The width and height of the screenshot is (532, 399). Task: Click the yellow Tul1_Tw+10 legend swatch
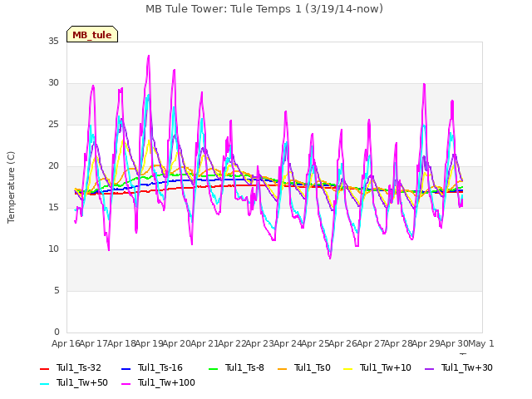[x=347, y=369]
